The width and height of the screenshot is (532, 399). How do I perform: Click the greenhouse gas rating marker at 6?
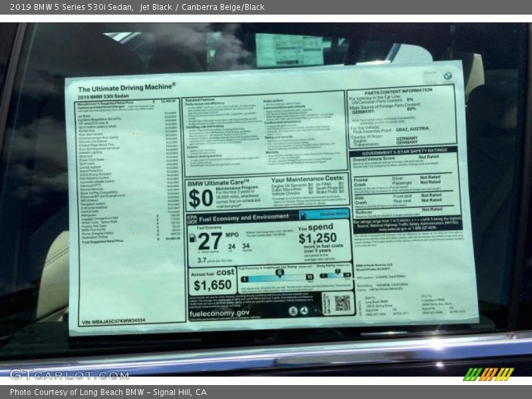click(279, 273)
